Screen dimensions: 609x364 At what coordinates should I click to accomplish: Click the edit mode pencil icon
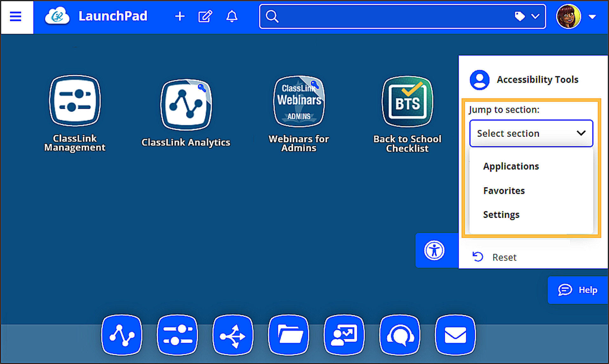(205, 16)
